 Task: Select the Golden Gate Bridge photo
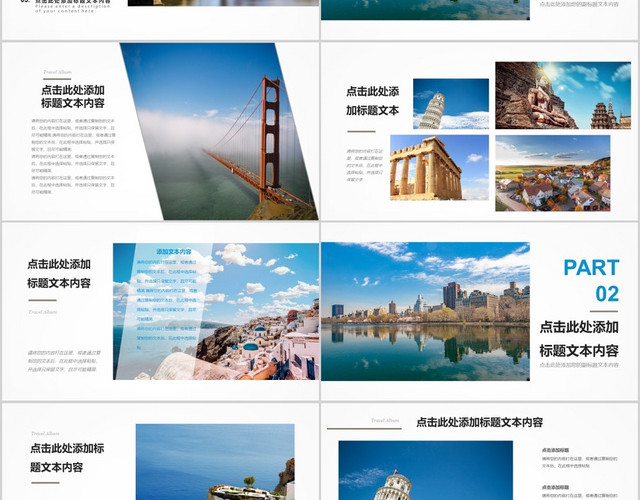point(219,131)
